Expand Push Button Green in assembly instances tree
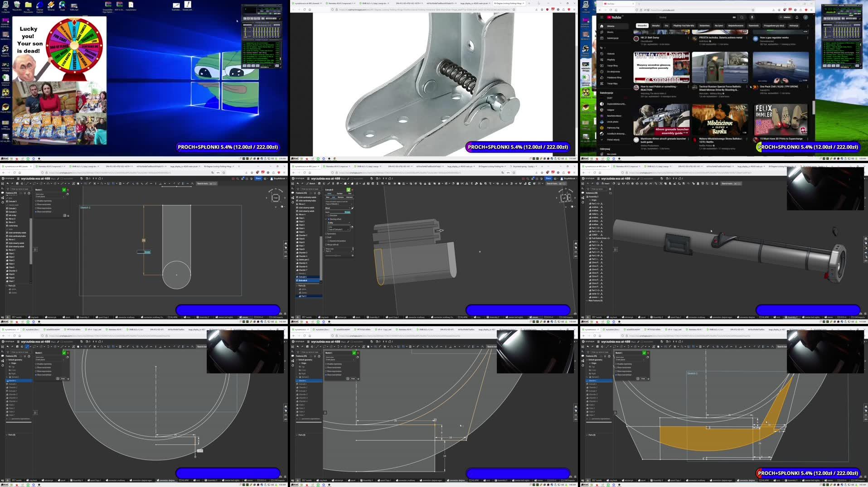This screenshot has height=487, width=868. point(587,238)
